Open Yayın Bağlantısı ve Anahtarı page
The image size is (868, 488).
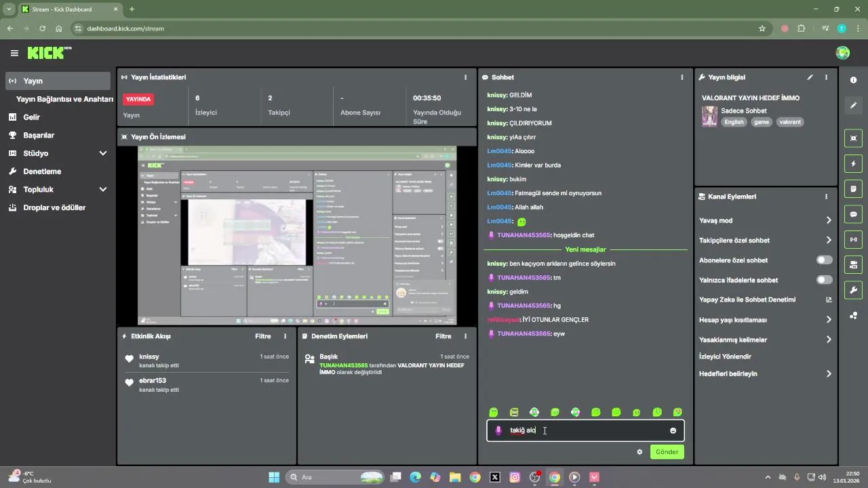tap(64, 99)
